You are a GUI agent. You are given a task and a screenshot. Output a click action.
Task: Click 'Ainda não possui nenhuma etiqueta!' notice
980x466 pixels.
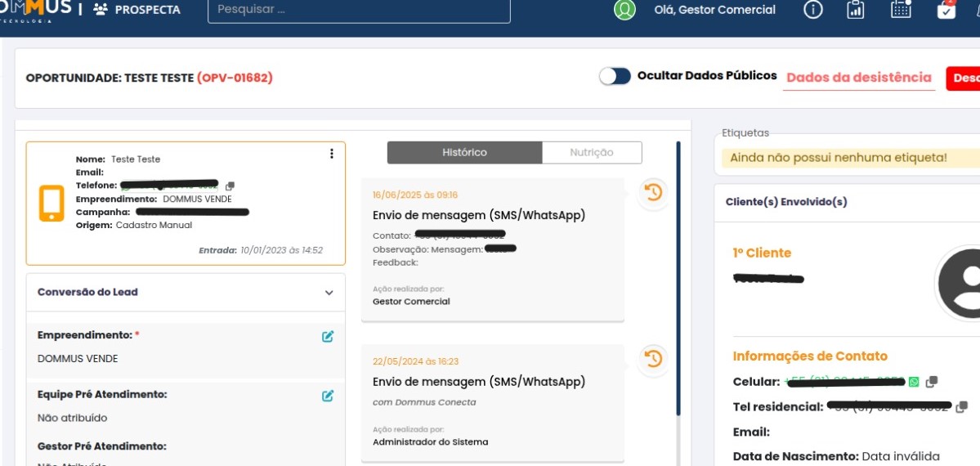click(x=838, y=158)
